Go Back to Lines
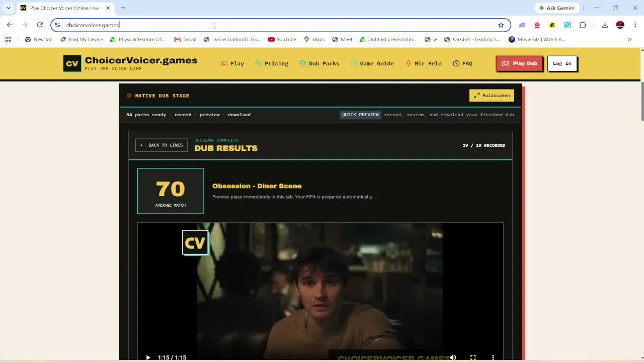The height and width of the screenshot is (362, 644). click(162, 145)
